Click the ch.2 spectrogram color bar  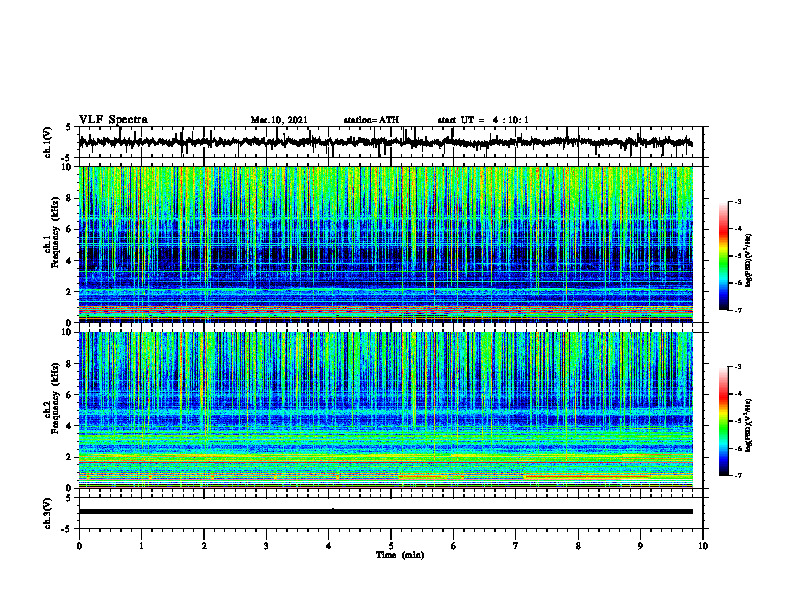(723, 421)
